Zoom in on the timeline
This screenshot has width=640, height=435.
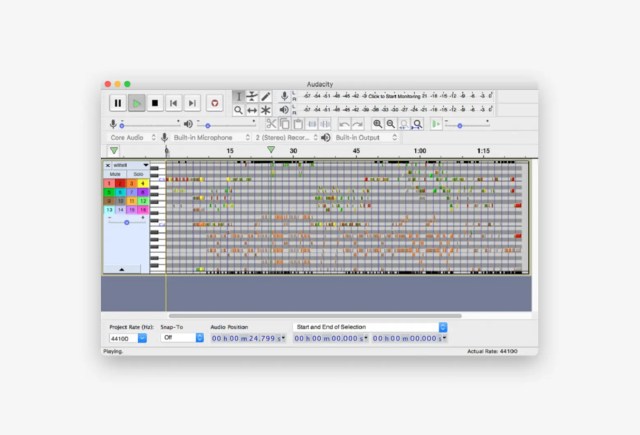tap(378, 124)
